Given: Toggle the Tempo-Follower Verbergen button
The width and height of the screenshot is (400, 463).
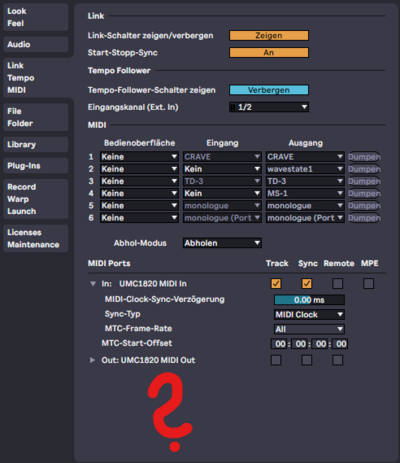Looking at the screenshot, I should tap(269, 90).
